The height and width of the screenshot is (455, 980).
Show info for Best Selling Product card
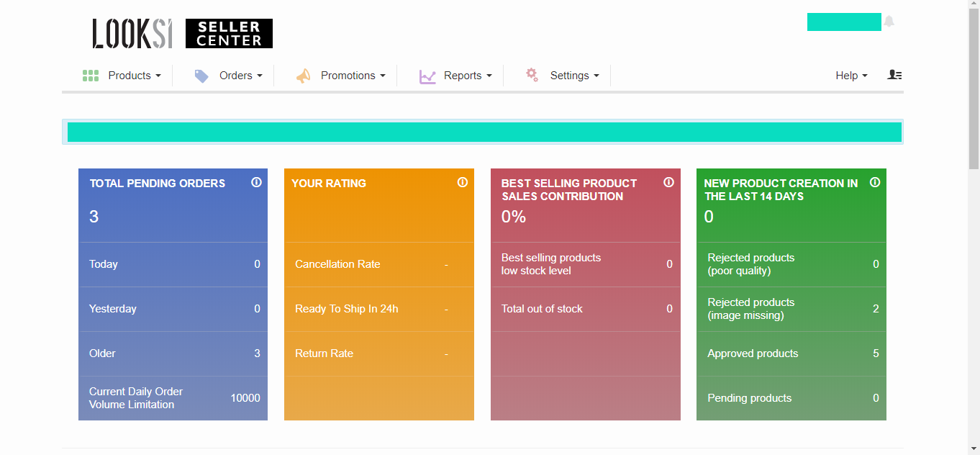pos(668,182)
